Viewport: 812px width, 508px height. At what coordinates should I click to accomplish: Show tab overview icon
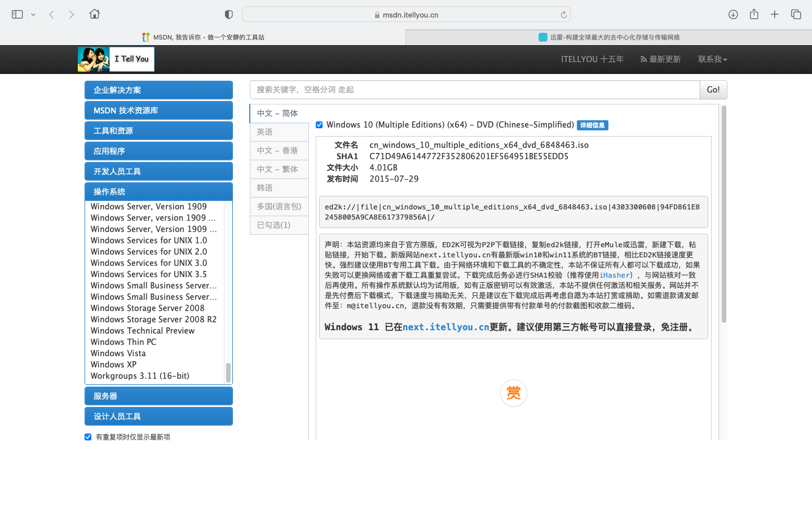pyautogui.click(x=796, y=15)
